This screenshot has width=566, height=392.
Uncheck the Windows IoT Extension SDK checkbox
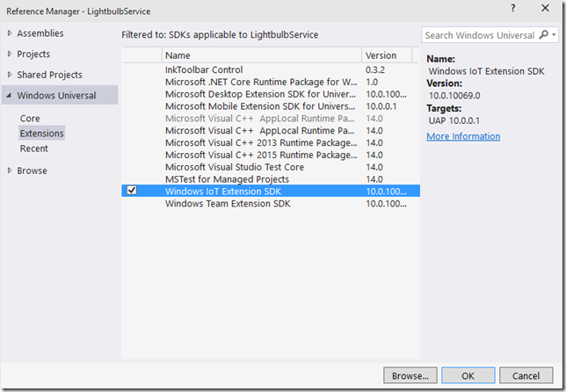132,190
